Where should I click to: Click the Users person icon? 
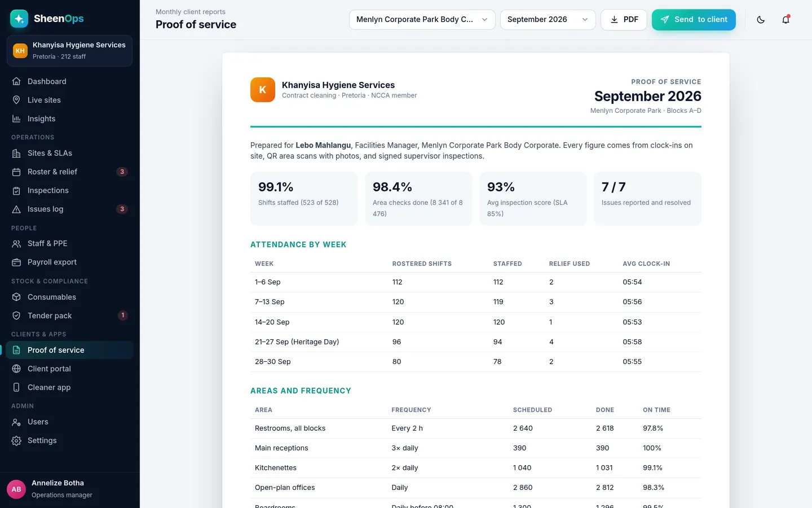[16, 422]
